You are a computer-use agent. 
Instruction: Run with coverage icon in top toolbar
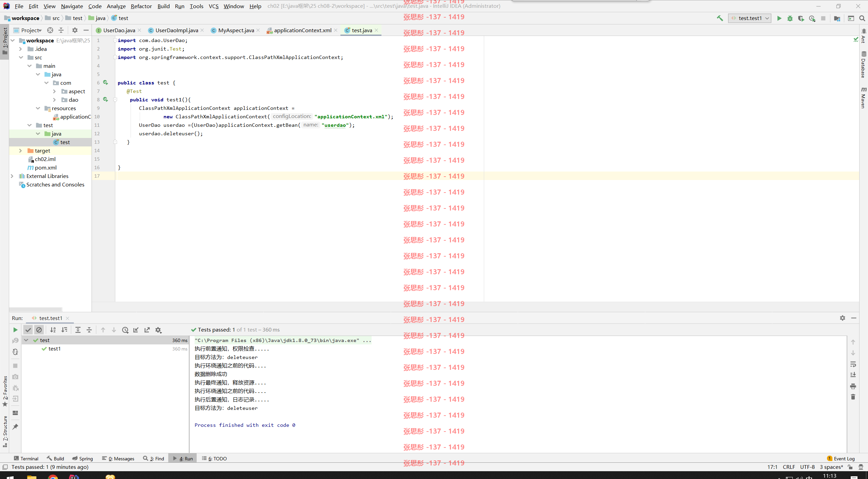[801, 18]
